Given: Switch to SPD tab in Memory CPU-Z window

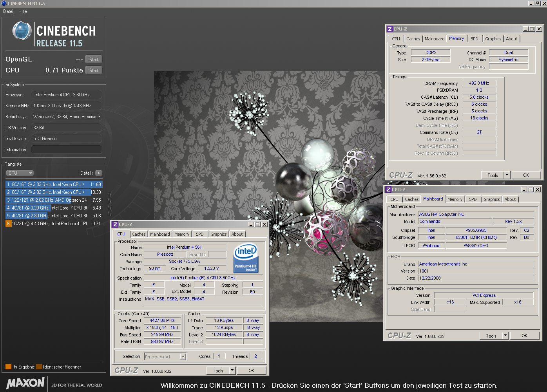Looking at the screenshot, I should point(474,39).
